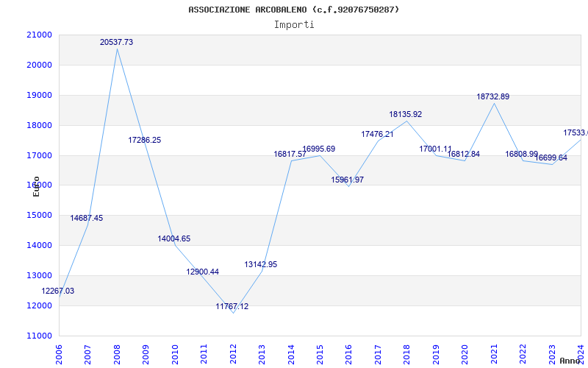The height and width of the screenshot is (368, 588).
Task: Click the Anno x-axis title
Action: pyautogui.click(x=570, y=361)
